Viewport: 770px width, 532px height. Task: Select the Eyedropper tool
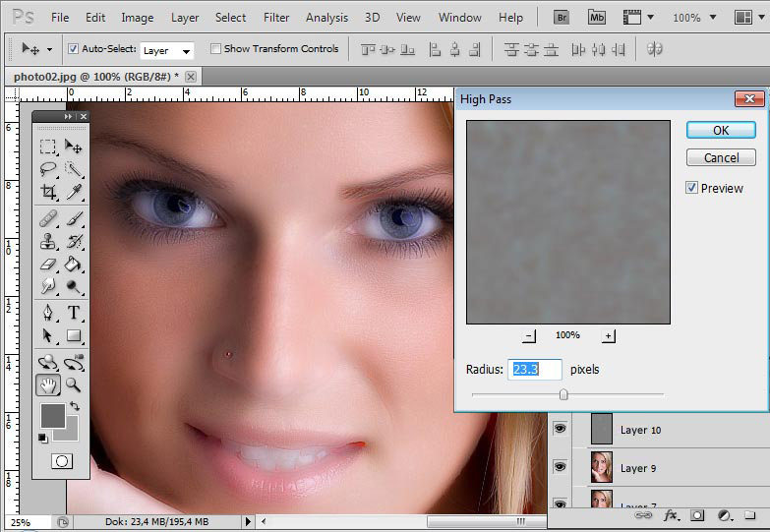click(74, 193)
